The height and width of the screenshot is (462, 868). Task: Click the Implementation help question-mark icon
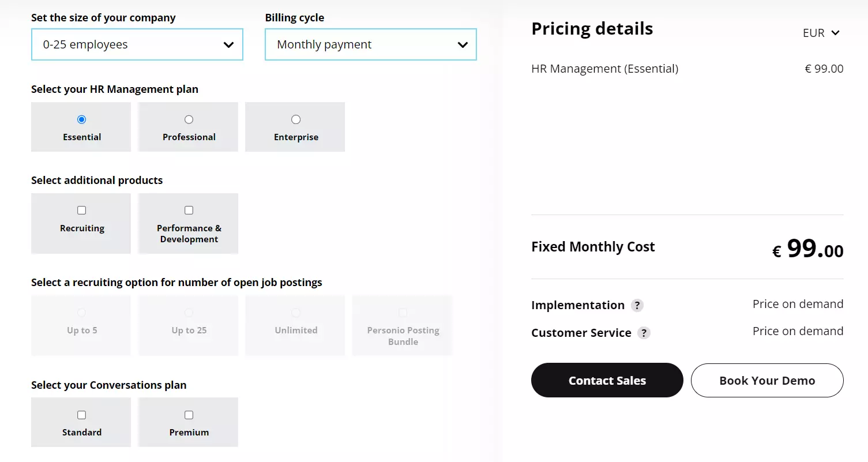tap(637, 305)
